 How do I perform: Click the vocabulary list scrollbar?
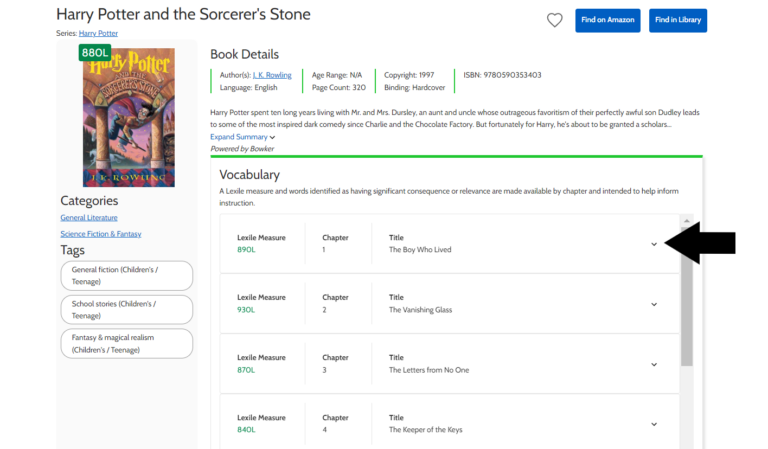(686, 300)
